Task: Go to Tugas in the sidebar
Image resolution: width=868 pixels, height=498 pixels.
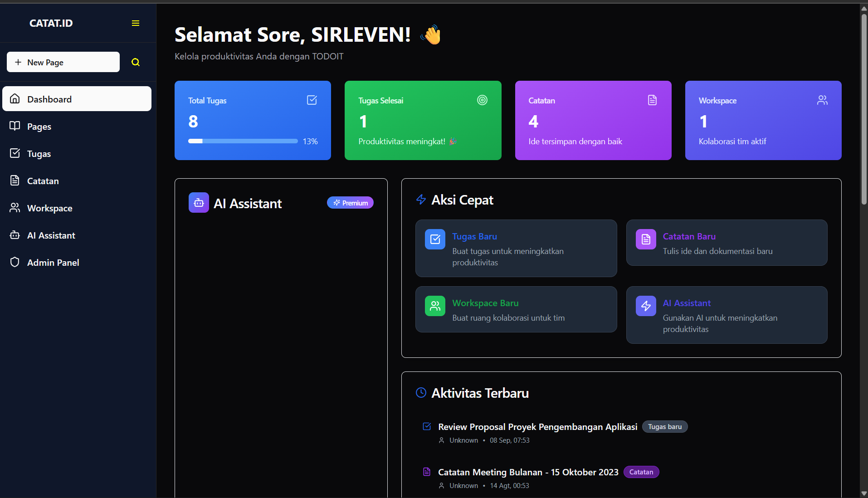Action: tap(77, 153)
